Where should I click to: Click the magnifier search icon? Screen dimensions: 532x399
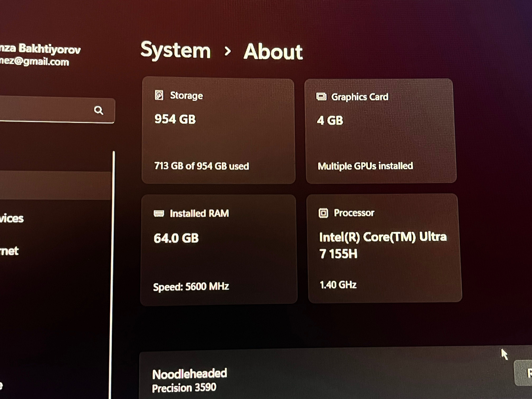99,110
